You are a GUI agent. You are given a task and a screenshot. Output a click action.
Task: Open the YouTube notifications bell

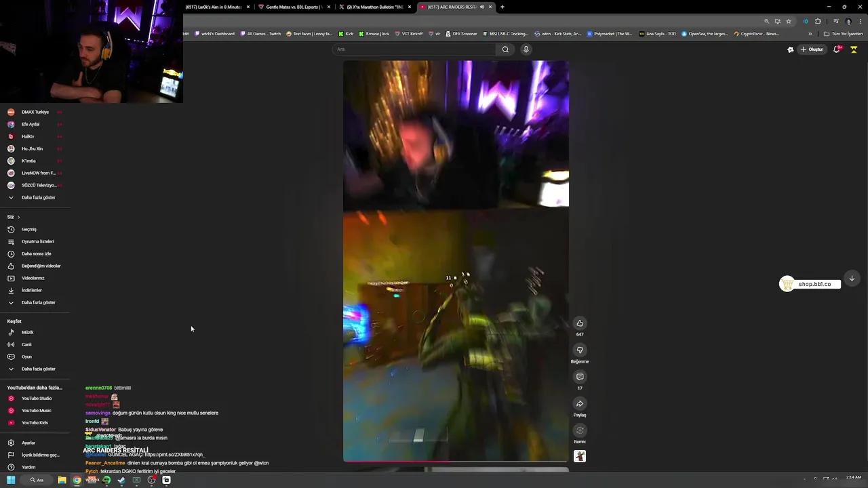pyautogui.click(x=837, y=49)
